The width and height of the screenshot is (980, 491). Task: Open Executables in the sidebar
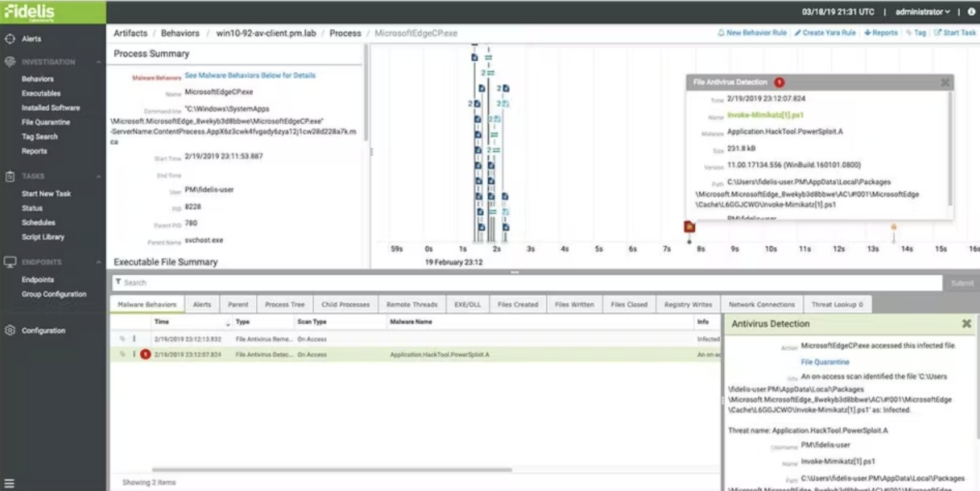point(41,93)
